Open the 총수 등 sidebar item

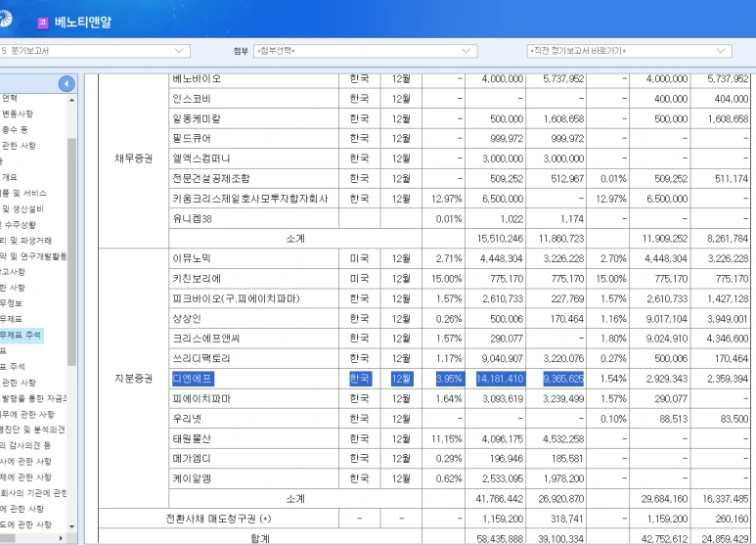(15, 130)
